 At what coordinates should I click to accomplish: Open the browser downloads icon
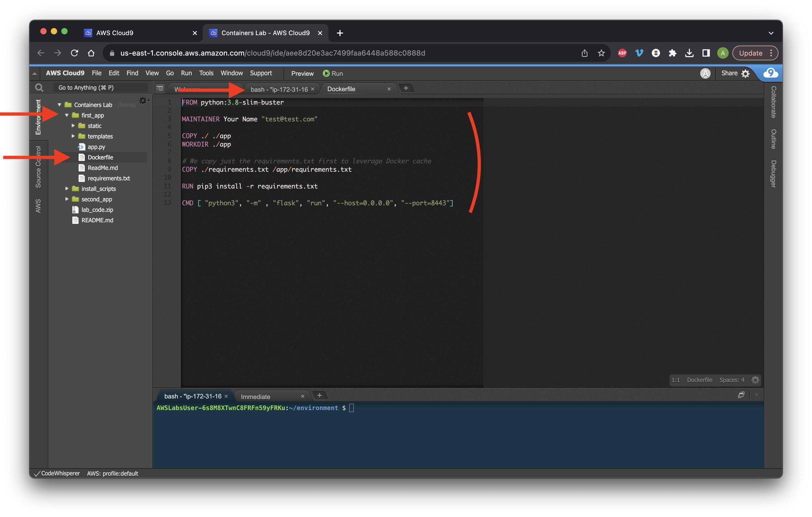689,53
